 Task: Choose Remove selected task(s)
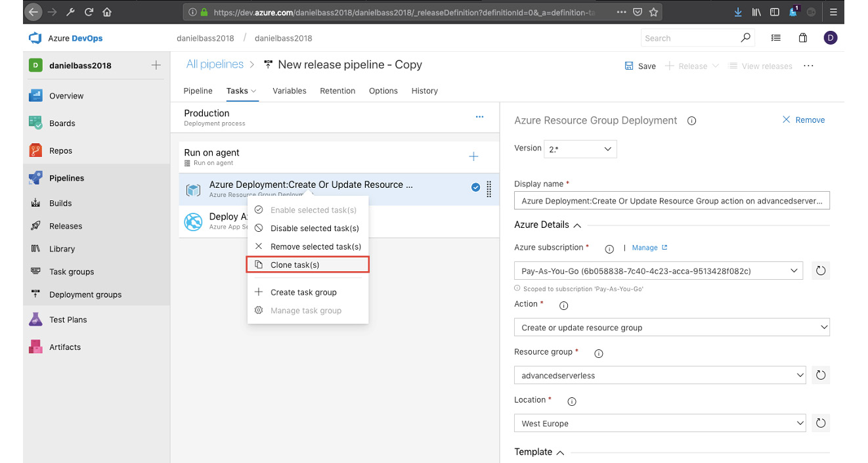pos(308,247)
